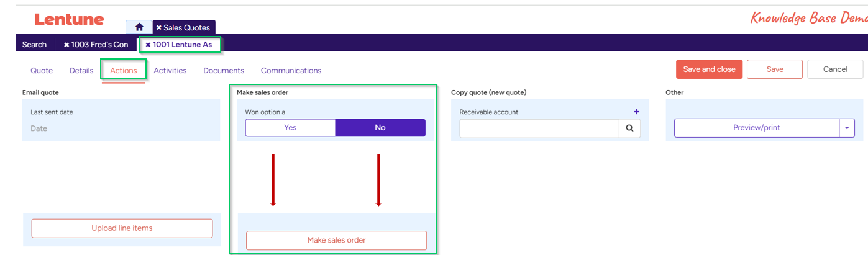The height and width of the screenshot is (255, 868).
Task: Open the Documents tab
Action: 224,71
